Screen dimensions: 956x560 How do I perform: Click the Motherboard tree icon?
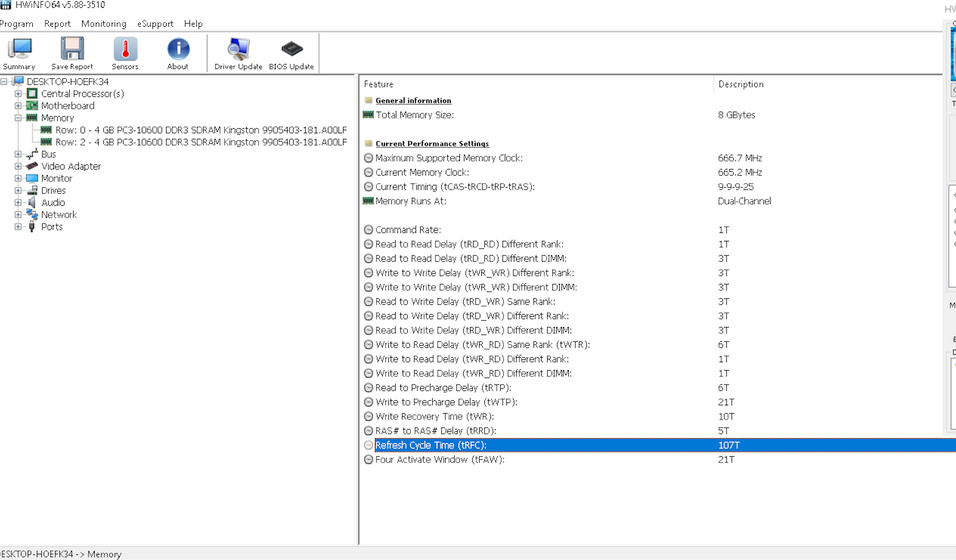[x=32, y=105]
